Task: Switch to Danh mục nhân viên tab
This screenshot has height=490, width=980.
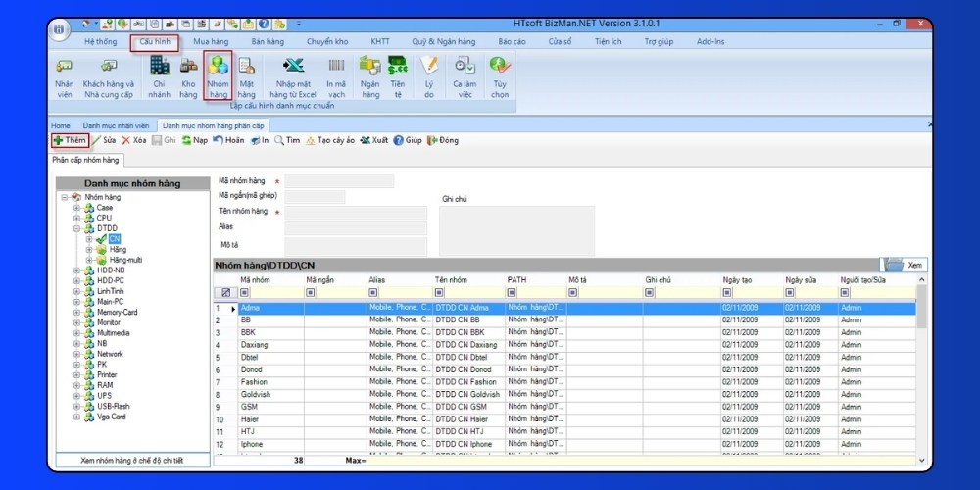Action: (116, 125)
